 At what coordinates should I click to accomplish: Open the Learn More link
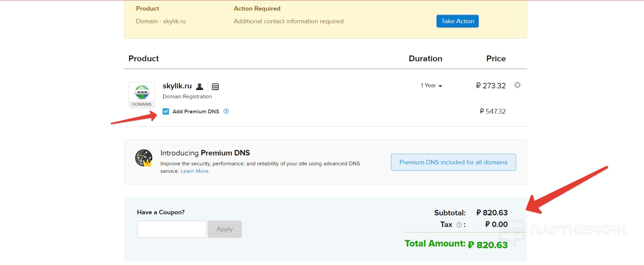pyautogui.click(x=194, y=171)
